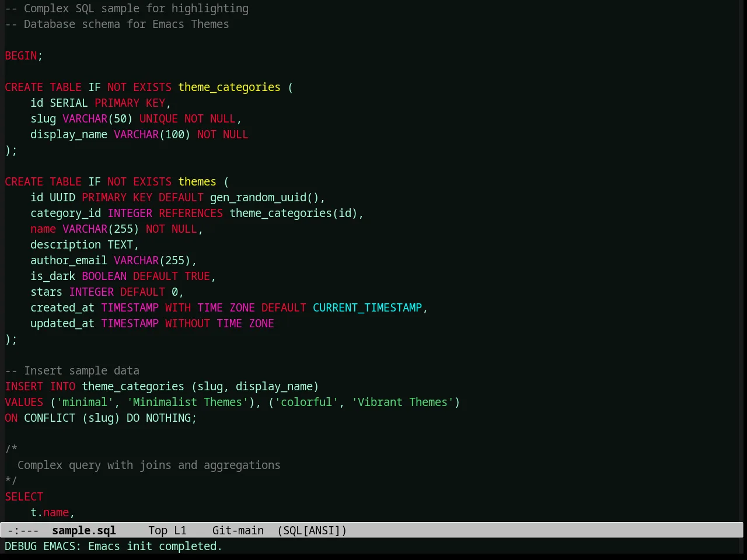Image resolution: width=747 pixels, height=560 pixels.
Task: Click VARCHAR(50) type on slug line
Action: (97, 118)
